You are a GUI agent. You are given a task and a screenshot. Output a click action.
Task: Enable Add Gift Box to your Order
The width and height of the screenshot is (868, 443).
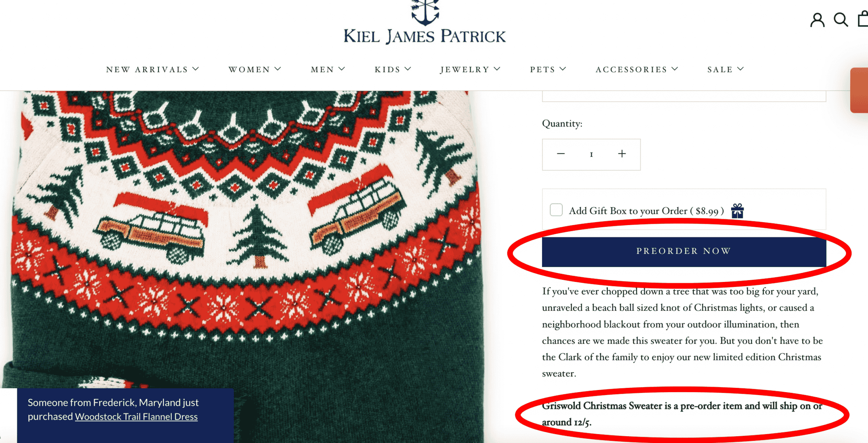point(556,210)
